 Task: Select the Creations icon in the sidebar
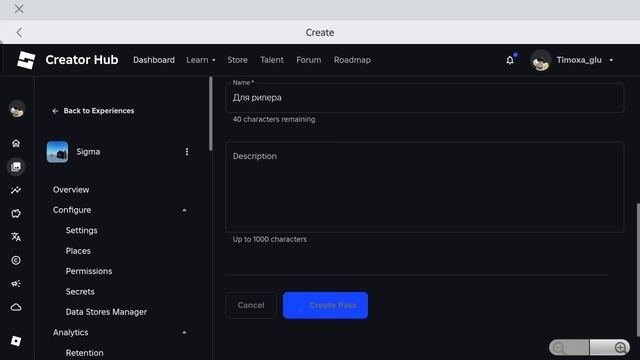coord(16,167)
